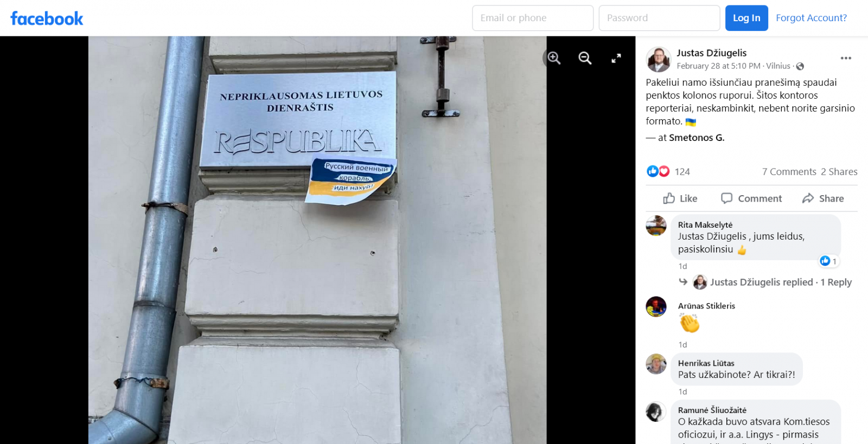Zoom in on the photo
The width and height of the screenshot is (868, 444).
point(554,58)
